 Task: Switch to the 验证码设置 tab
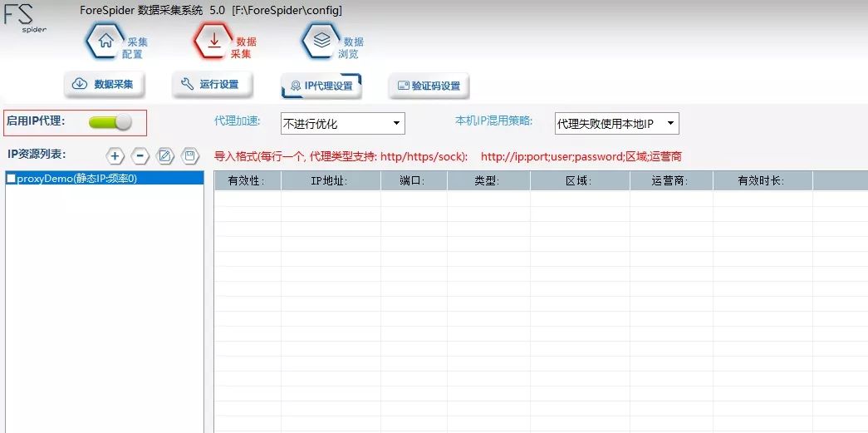pyautogui.click(x=429, y=86)
